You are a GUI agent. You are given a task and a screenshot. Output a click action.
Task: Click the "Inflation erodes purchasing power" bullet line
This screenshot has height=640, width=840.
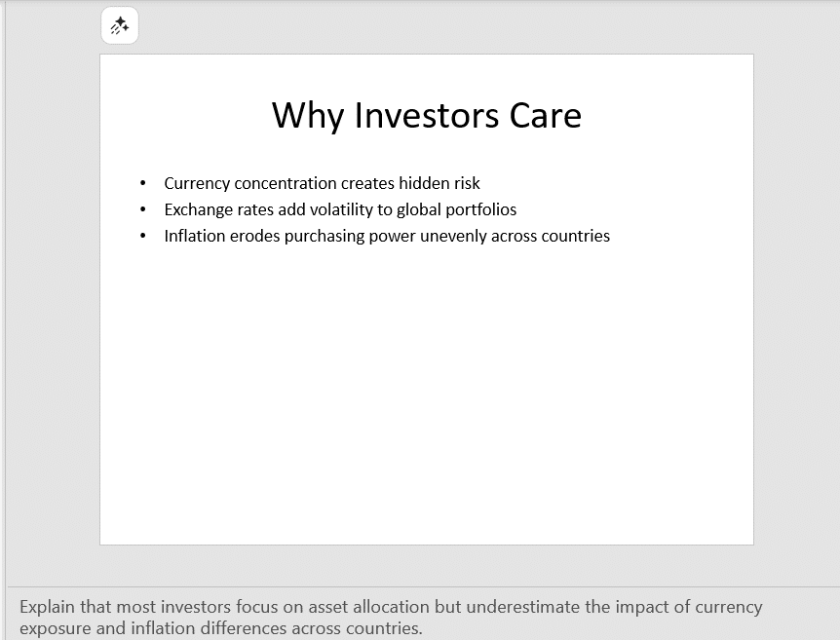(387, 236)
